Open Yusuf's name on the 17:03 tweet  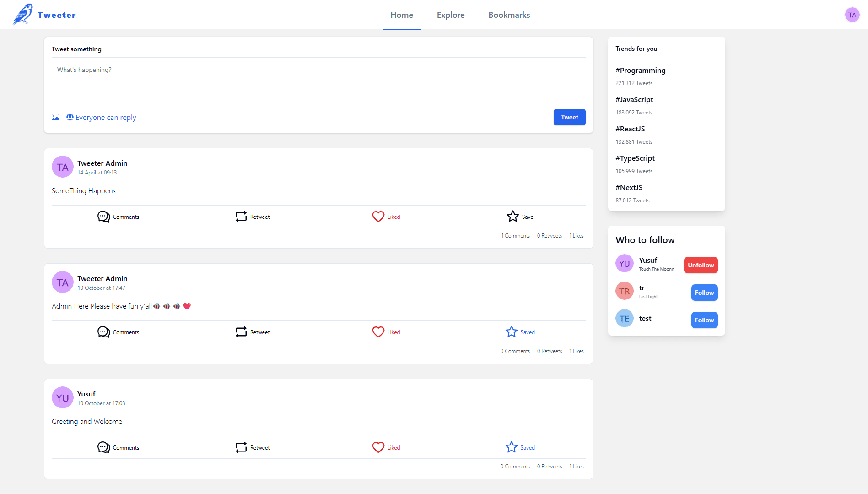(86, 394)
